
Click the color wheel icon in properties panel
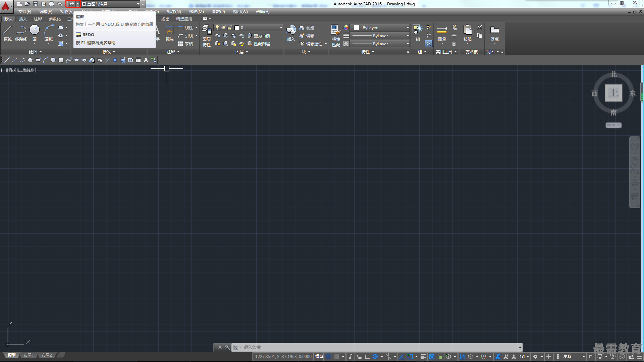click(346, 27)
